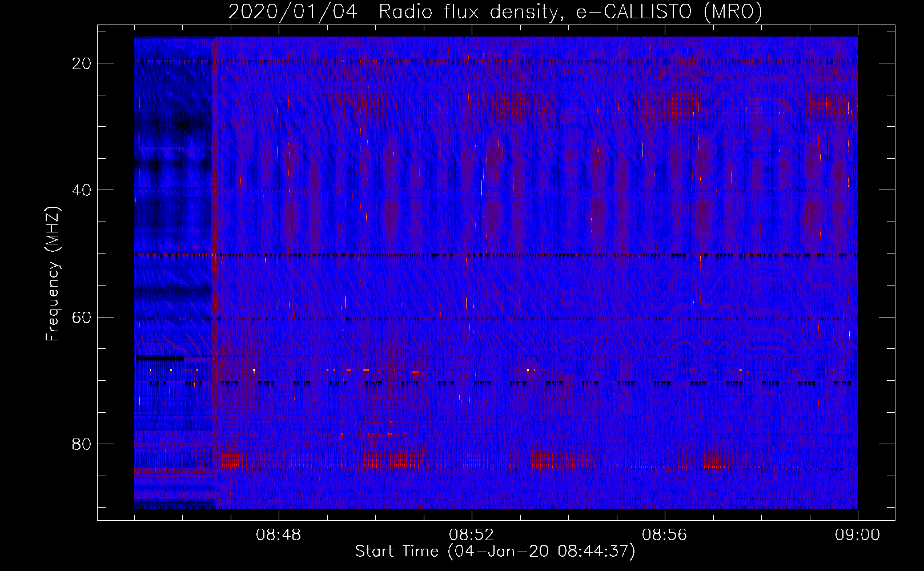Click the "Start Time (04-Jan-20 08:44:37)" label

click(x=495, y=552)
